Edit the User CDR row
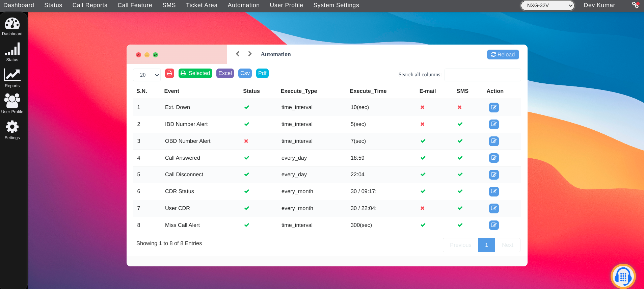Image resolution: width=644 pixels, height=289 pixels. point(494,208)
